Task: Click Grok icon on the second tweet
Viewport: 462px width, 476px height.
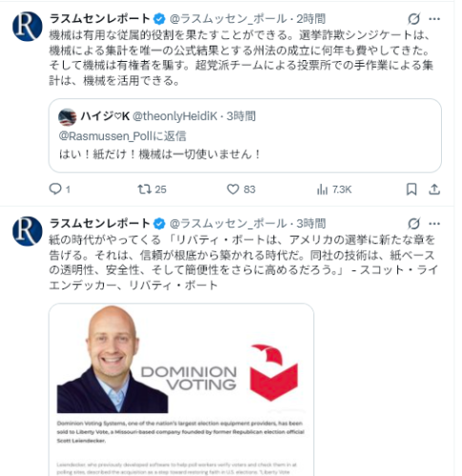Action: pyautogui.click(x=414, y=224)
